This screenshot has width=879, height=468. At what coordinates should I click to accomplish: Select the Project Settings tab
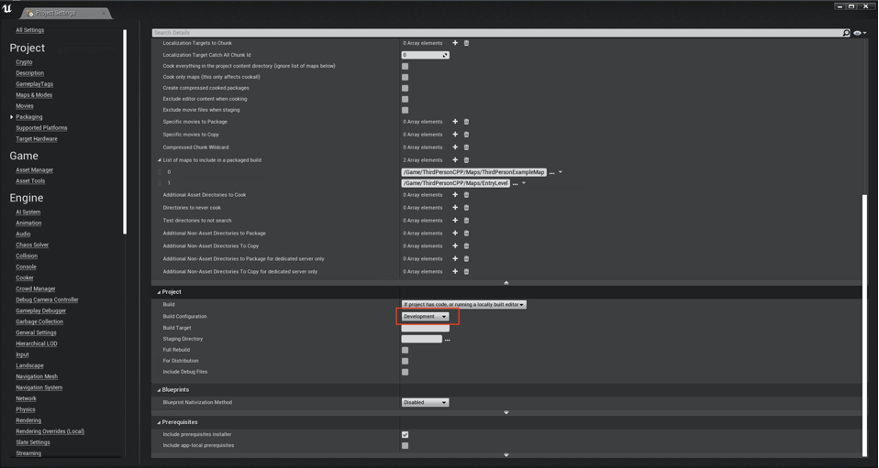pos(66,12)
